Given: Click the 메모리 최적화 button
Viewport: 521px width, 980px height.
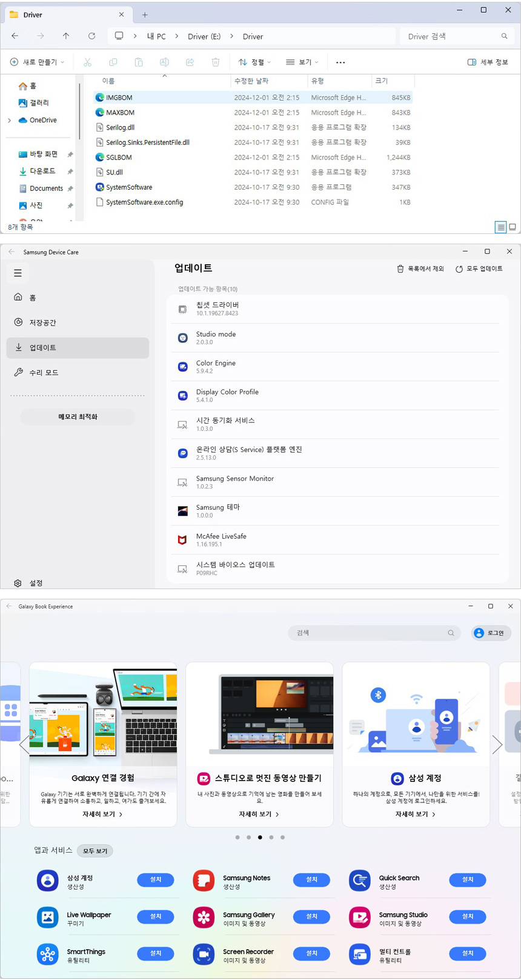Looking at the screenshot, I should pos(78,417).
